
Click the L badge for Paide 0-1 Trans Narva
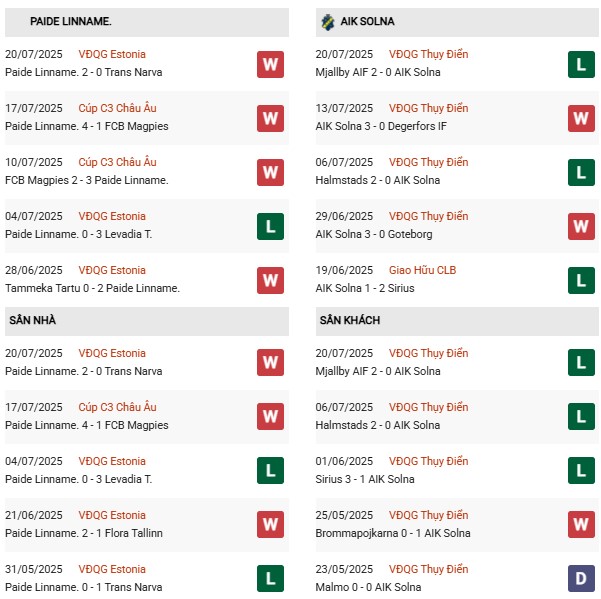coord(270,578)
